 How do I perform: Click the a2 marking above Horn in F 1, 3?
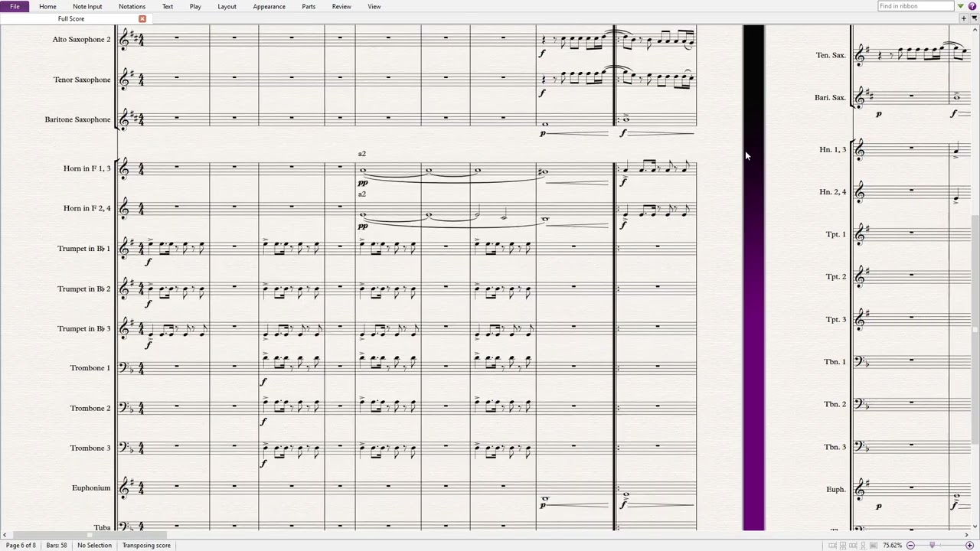coord(362,154)
